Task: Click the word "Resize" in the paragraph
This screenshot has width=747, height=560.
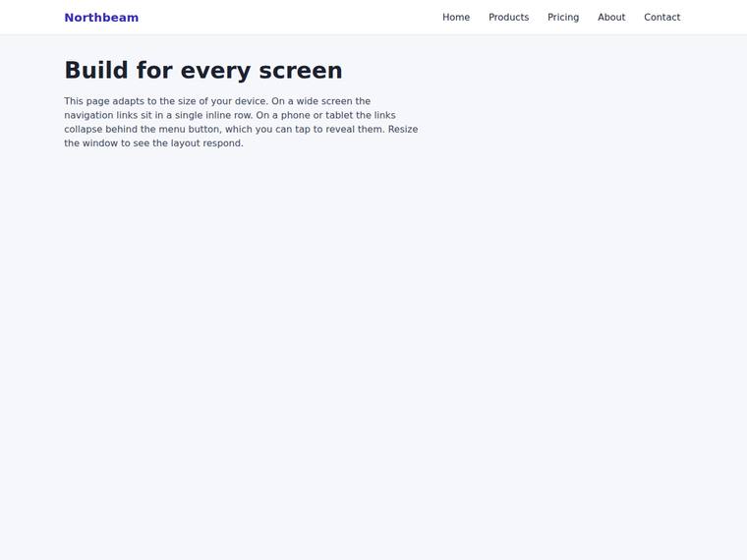Action: click(x=403, y=129)
